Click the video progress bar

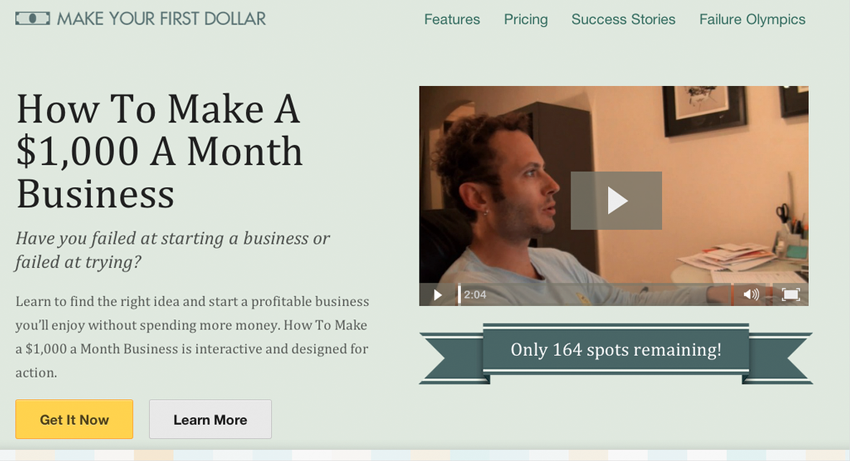click(x=594, y=294)
